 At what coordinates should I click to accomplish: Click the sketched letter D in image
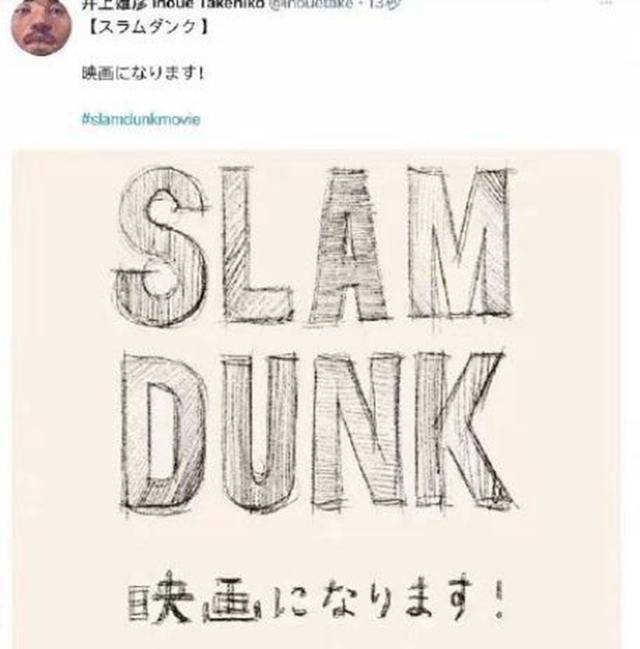(164, 435)
